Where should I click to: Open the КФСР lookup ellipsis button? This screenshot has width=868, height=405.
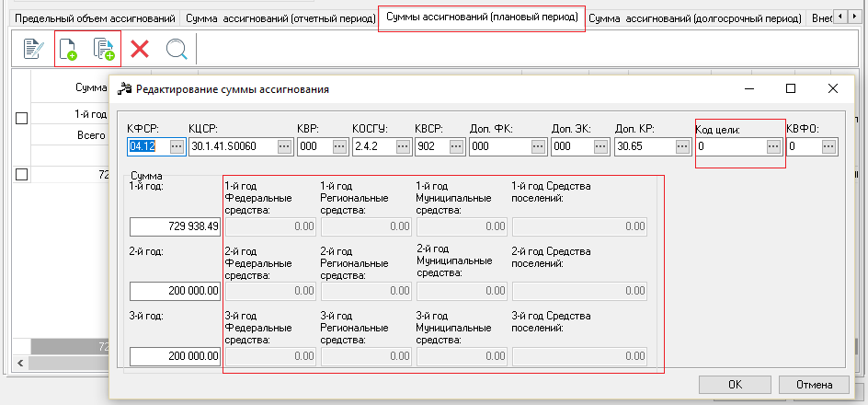tap(177, 146)
